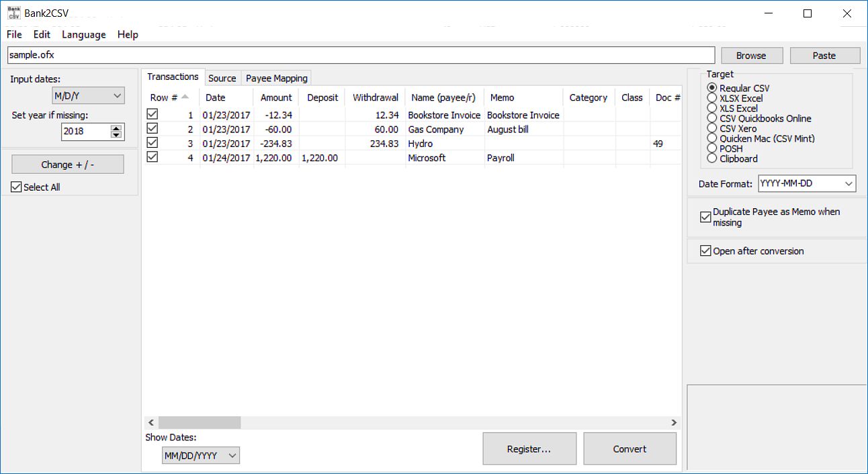This screenshot has height=474, width=868.
Task: Open the Help menu
Action: click(128, 34)
